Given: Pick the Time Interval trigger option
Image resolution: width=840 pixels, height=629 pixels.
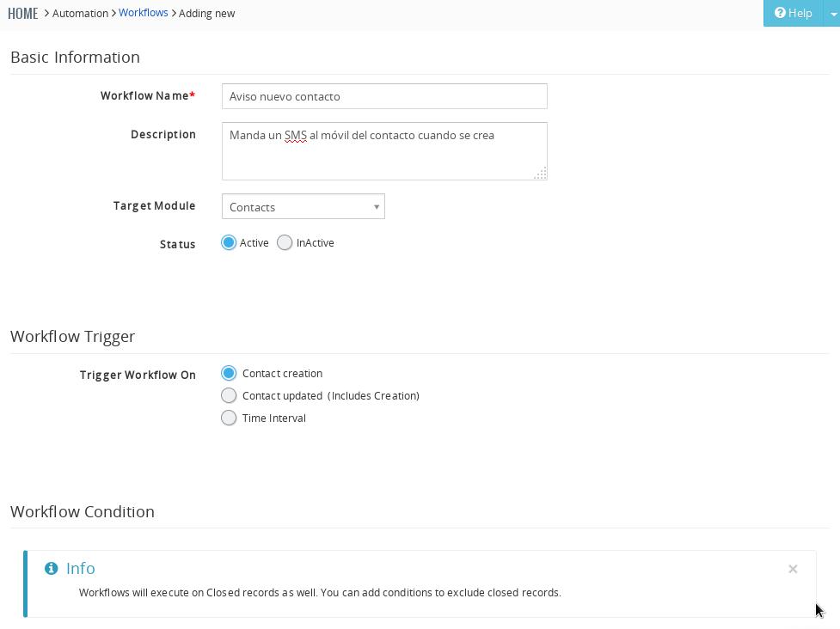Looking at the screenshot, I should click(x=229, y=418).
